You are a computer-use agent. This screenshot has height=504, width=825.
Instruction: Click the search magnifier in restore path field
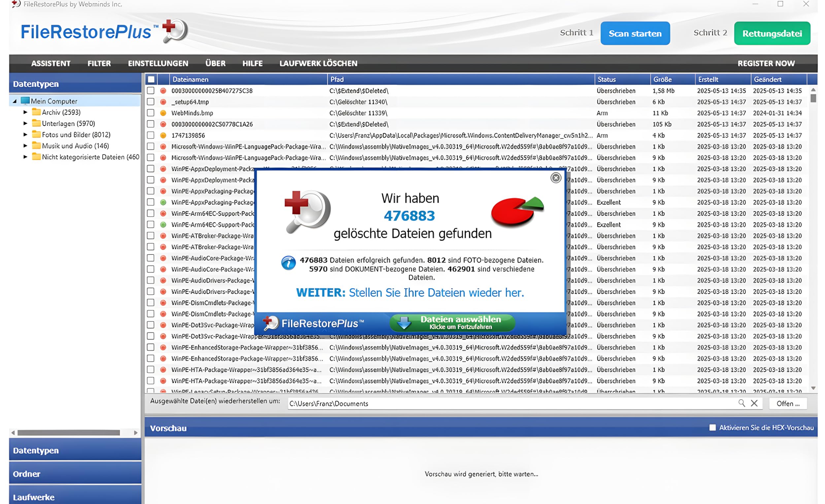coord(742,403)
